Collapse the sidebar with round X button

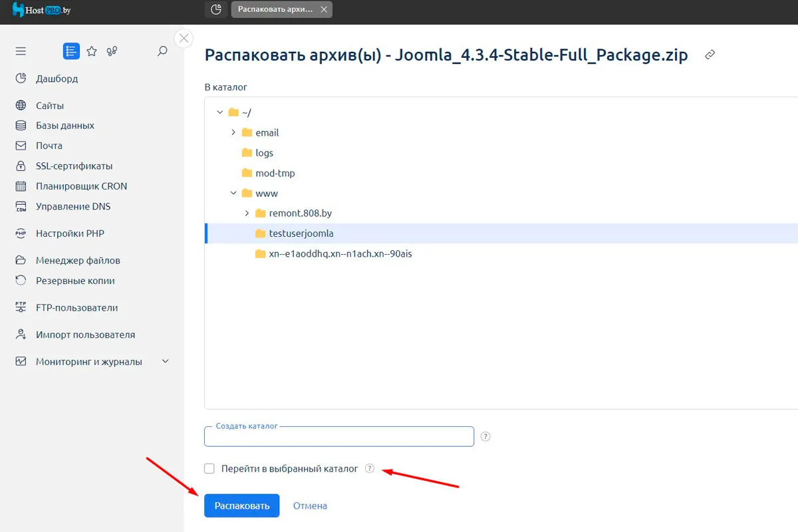[x=184, y=38]
